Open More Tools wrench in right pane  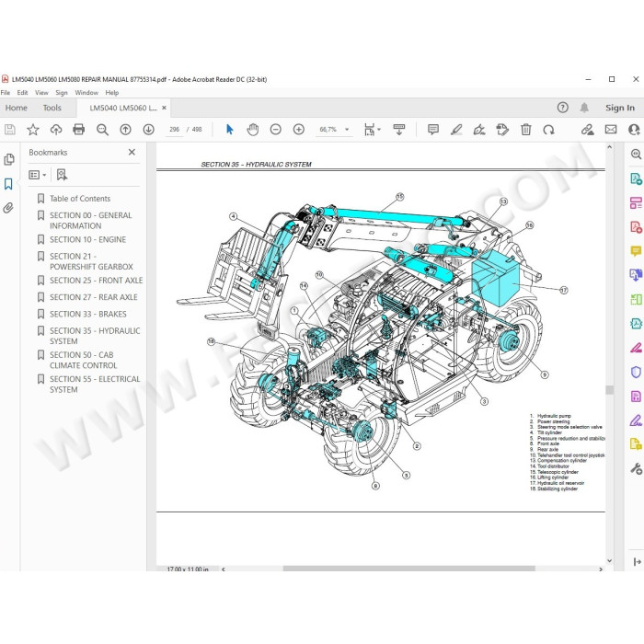click(x=636, y=469)
